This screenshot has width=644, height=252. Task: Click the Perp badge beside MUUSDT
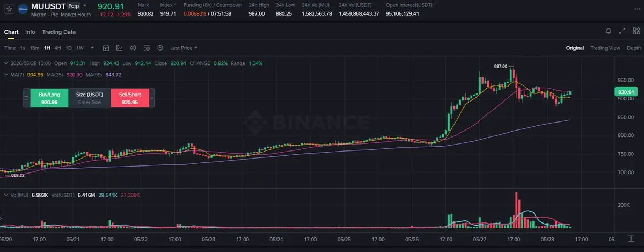click(74, 6)
